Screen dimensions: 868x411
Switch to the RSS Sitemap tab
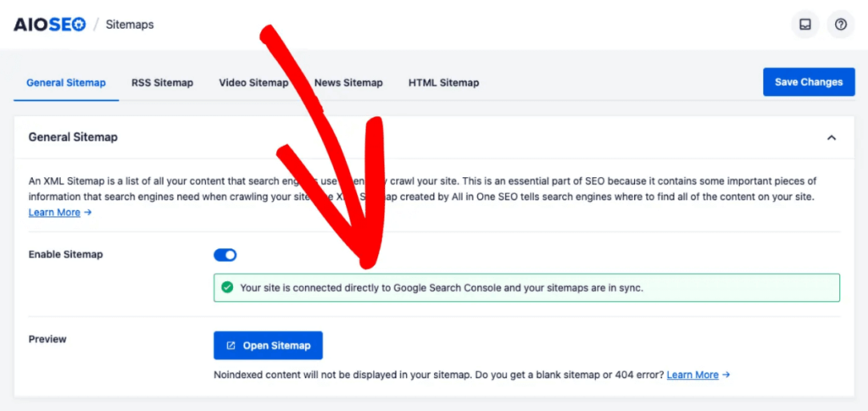coord(162,83)
